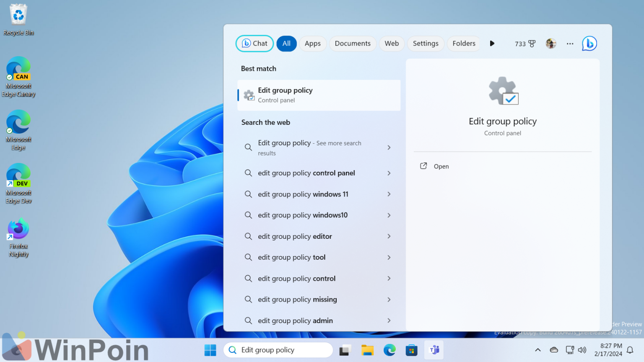Image resolution: width=644 pixels, height=362 pixels.
Task: Open Microsoft Store from the taskbar
Action: [x=411, y=350]
